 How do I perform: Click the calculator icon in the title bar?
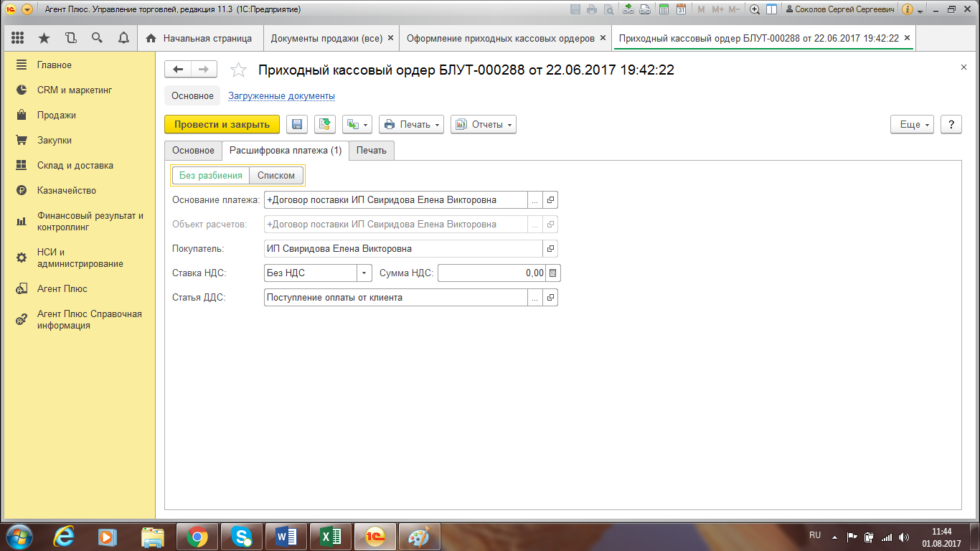(x=664, y=9)
